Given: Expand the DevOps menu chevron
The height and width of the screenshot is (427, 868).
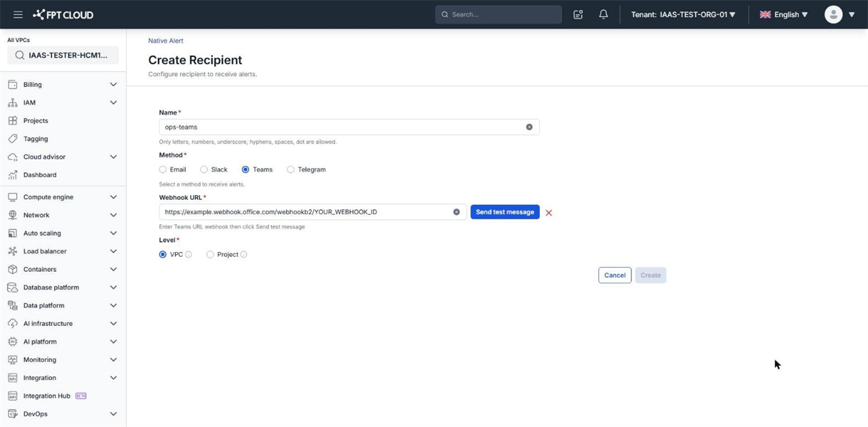Looking at the screenshot, I should [113, 414].
